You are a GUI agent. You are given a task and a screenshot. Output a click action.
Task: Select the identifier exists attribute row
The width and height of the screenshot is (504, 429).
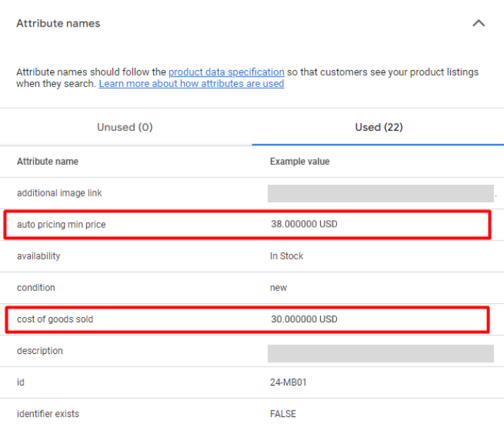click(x=252, y=414)
